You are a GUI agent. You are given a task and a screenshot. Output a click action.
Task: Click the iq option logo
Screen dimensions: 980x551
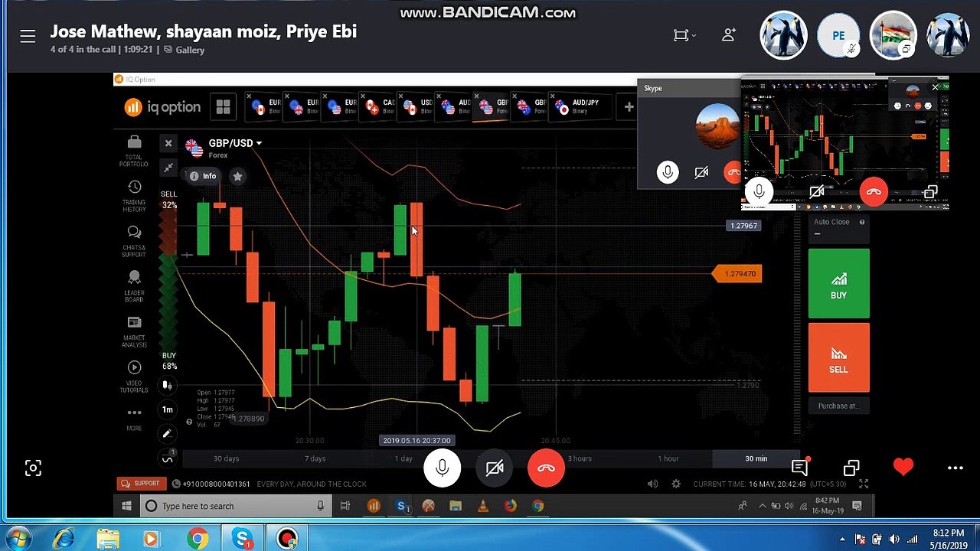click(162, 107)
